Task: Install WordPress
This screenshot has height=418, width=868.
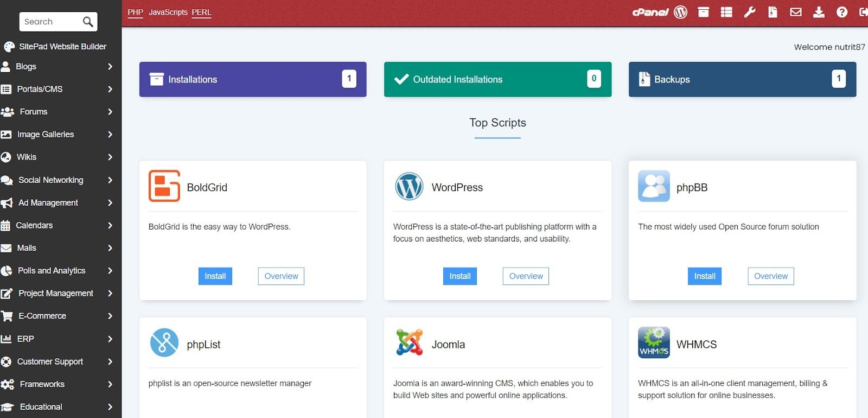Action: (460, 276)
